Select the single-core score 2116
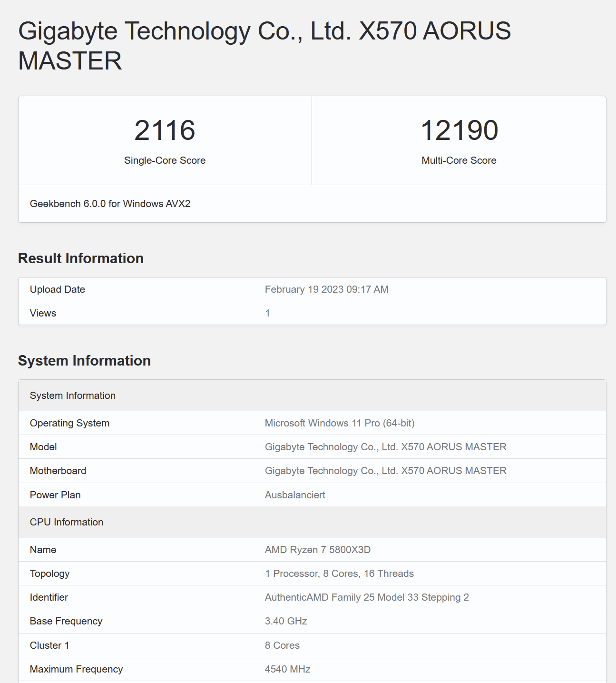This screenshot has height=683, width=616. (x=165, y=130)
